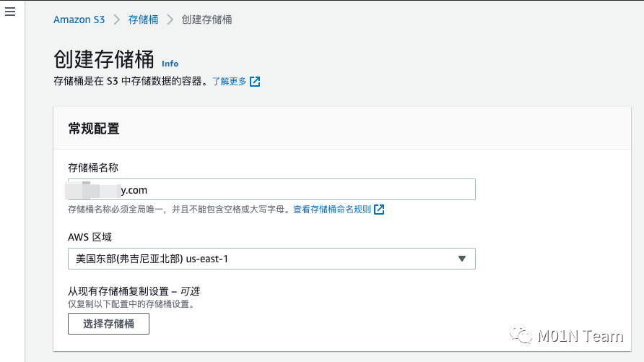Click the 选择存储桶 button
The height and width of the screenshot is (362, 644).
[108, 324]
